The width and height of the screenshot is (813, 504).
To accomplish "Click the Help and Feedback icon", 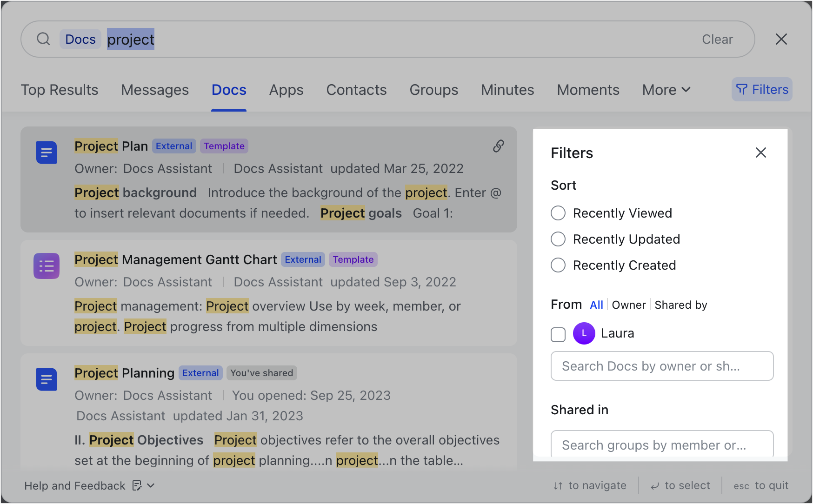I will point(137,485).
